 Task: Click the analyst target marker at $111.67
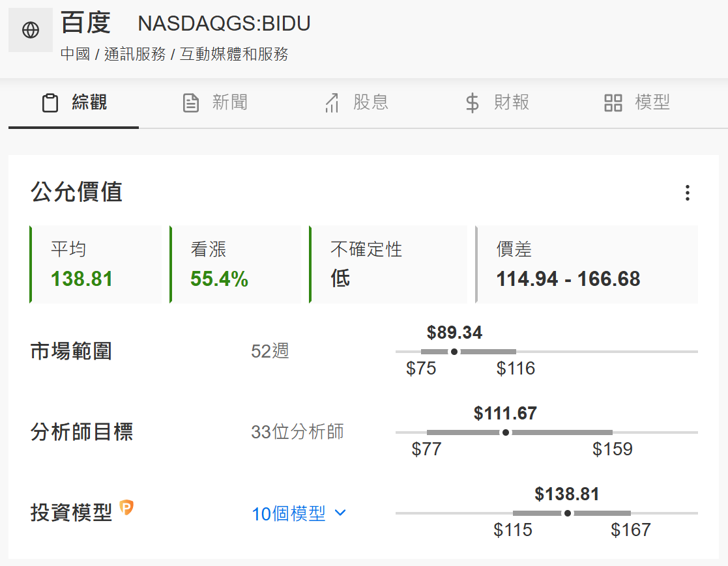pos(506,432)
